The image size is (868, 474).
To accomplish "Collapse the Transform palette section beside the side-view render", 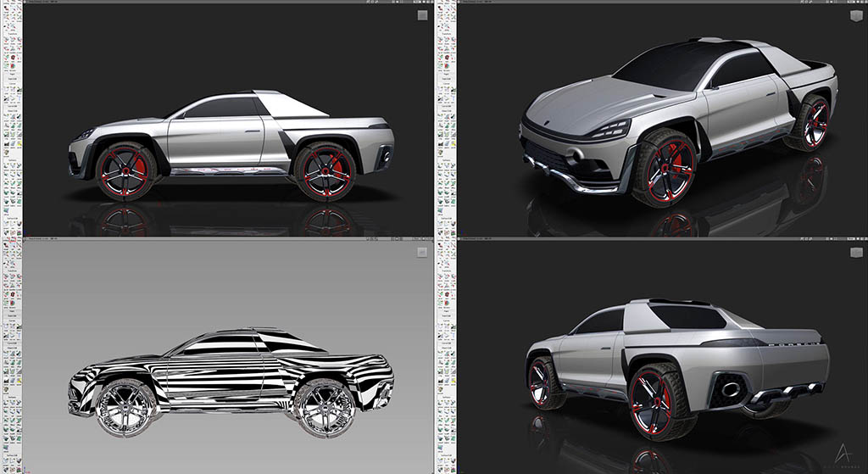I will pyautogui.click(x=13, y=33).
